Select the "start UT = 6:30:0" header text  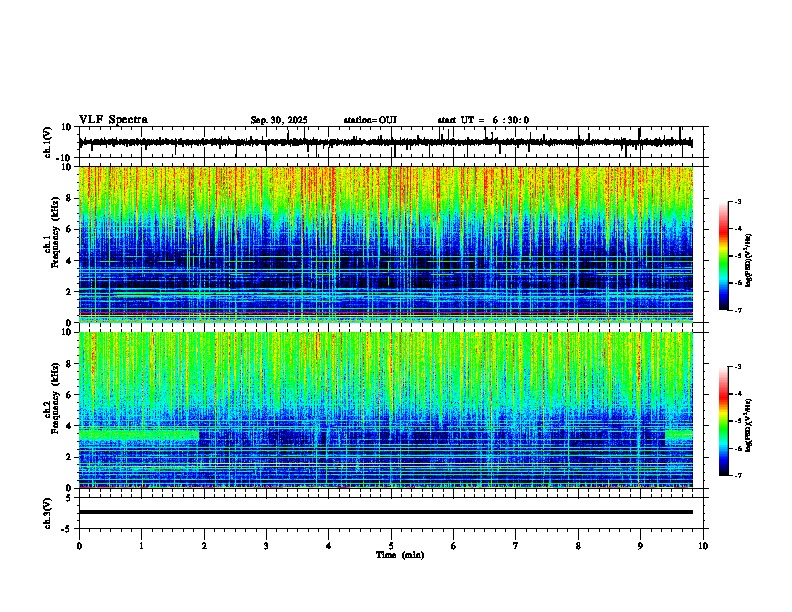(x=483, y=120)
